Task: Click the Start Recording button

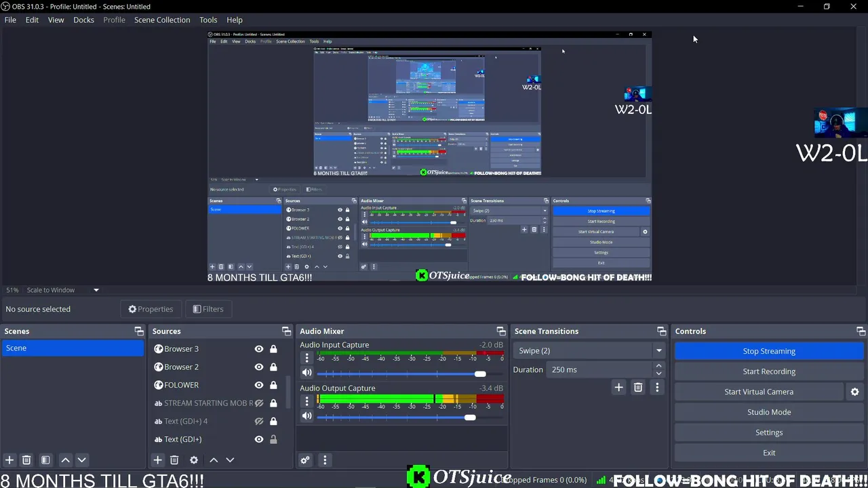Action: click(769, 371)
